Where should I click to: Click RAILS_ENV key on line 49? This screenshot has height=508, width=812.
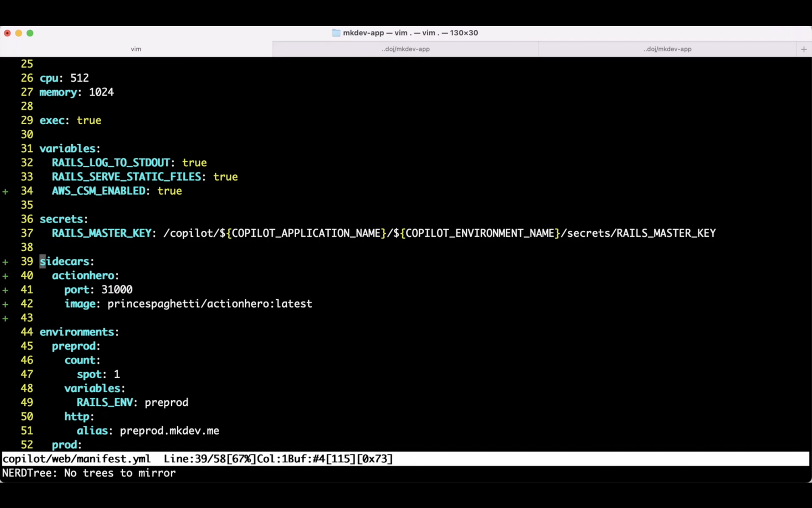point(104,403)
